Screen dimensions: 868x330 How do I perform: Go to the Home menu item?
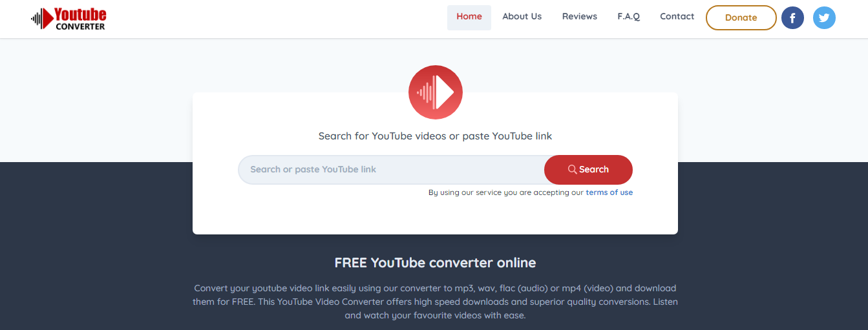point(469,17)
